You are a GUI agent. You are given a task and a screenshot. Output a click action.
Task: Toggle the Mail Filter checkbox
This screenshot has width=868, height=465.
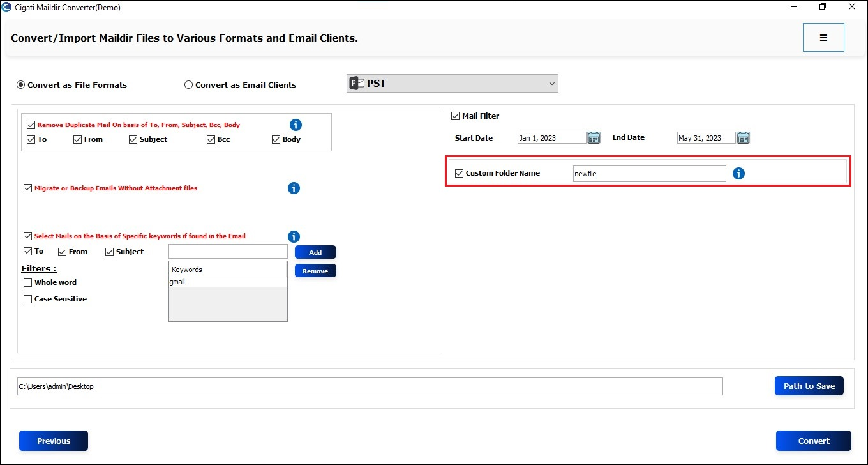455,116
